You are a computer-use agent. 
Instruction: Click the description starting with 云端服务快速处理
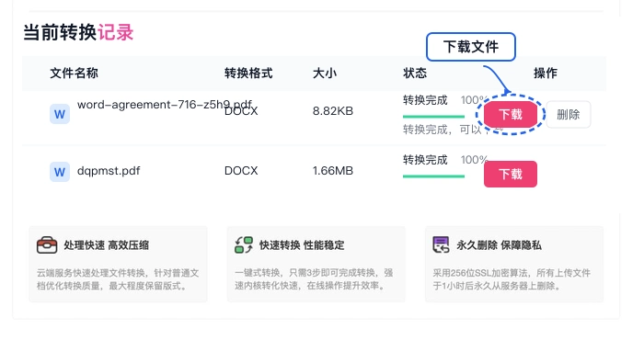[x=118, y=279]
